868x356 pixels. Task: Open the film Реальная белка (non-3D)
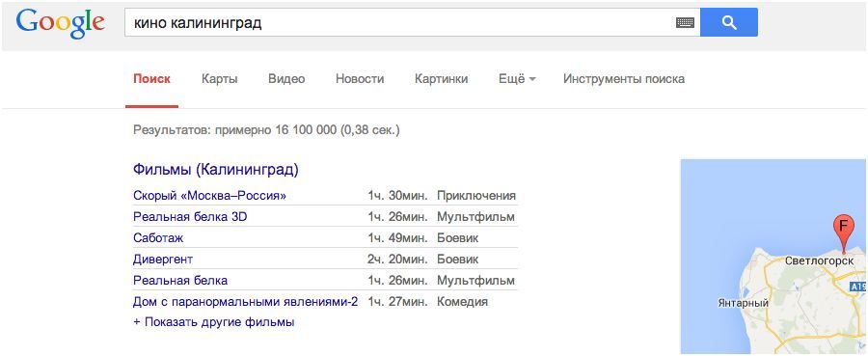(180, 280)
